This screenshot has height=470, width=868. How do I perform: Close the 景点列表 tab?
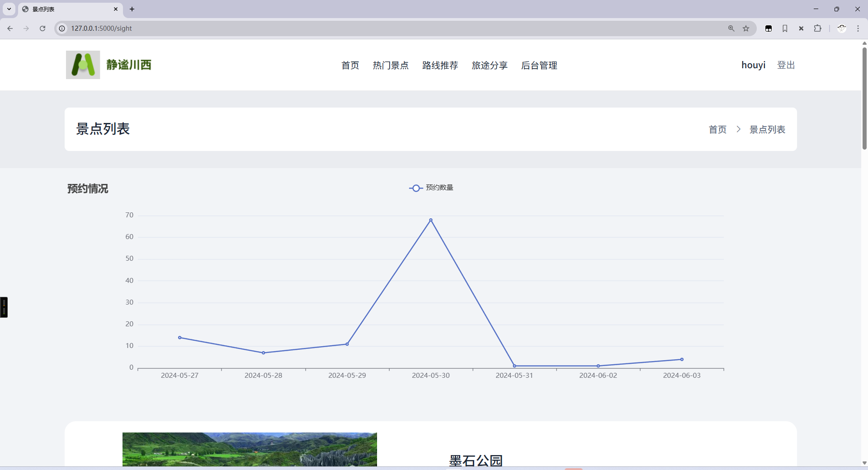point(116,9)
